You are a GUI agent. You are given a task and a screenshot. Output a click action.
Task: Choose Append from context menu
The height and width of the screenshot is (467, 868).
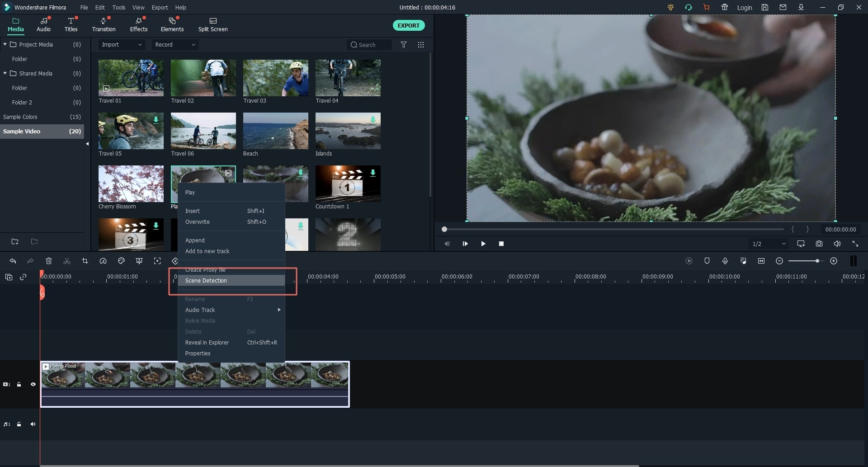(x=231, y=241)
